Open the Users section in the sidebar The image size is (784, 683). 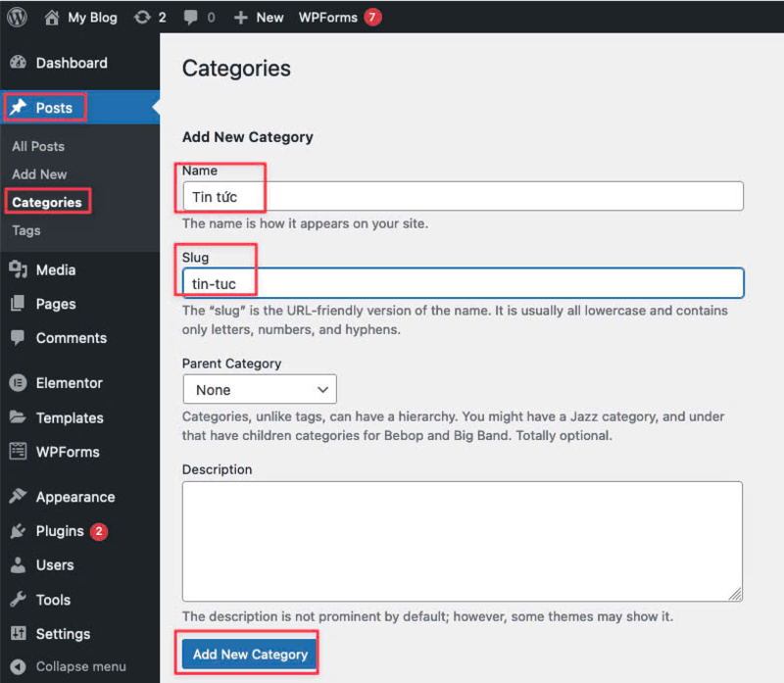click(48, 565)
